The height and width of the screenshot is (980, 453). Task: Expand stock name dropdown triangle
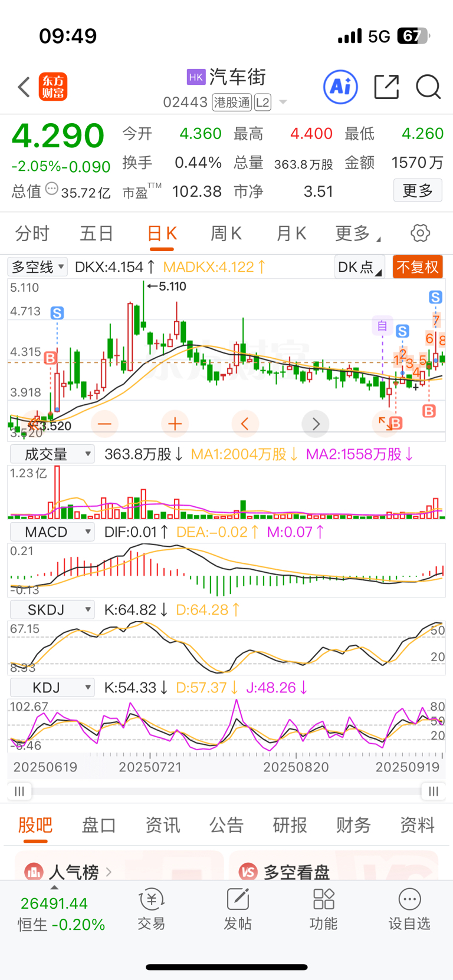click(283, 103)
